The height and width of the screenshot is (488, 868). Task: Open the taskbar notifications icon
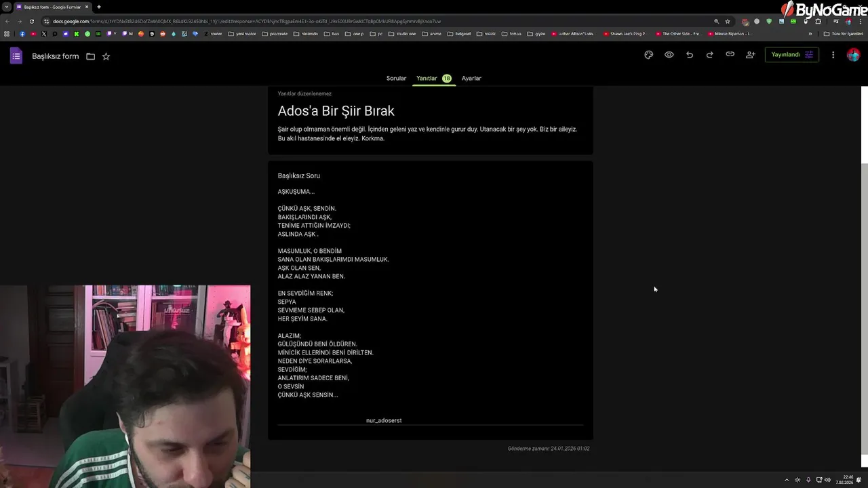pos(859,480)
